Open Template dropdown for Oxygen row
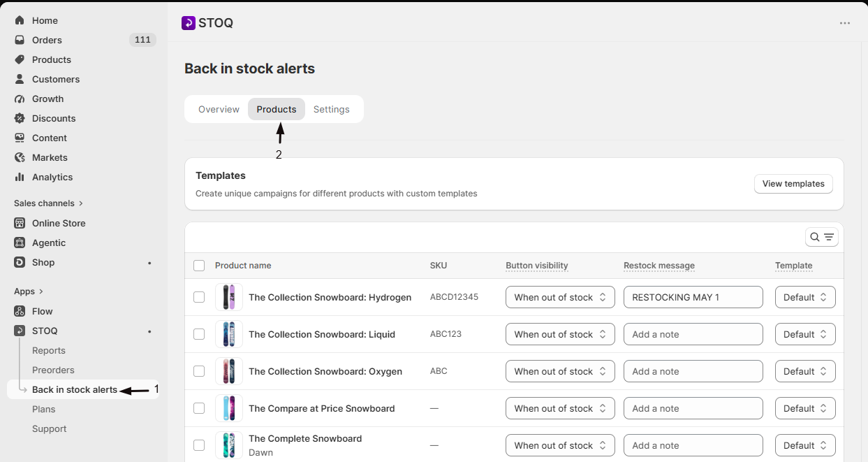Image resolution: width=868 pixels, height=462 pixels. coord(805,371)
